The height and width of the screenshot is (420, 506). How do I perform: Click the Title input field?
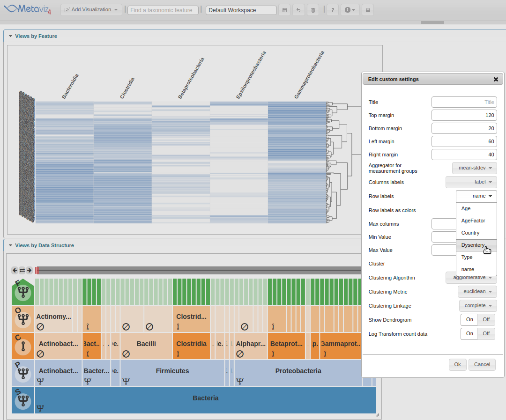(464, 102)
